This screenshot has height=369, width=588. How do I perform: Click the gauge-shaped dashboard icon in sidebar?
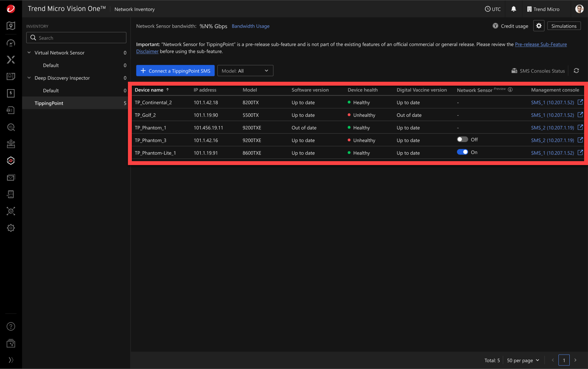(10, 43)
